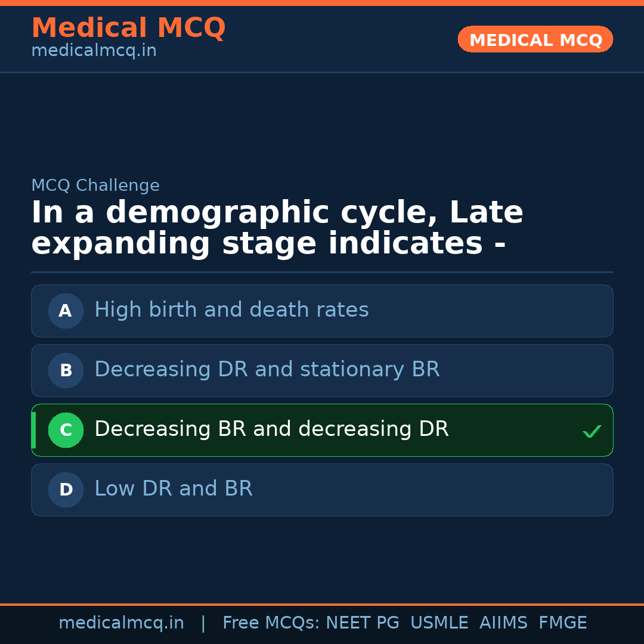644x644 pixels.
Task: Select the circular A option badge
Action: click(x=66, y=311)
